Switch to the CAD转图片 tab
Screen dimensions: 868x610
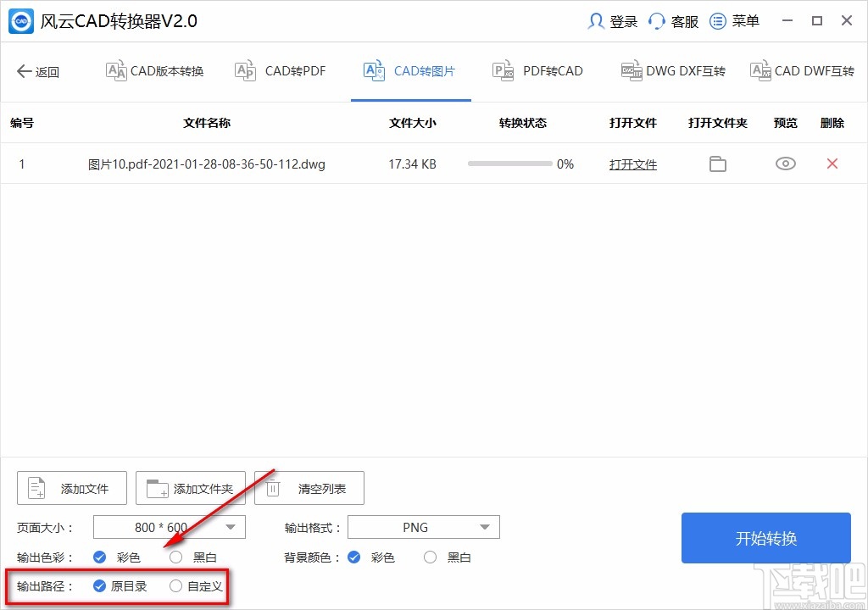click(410, 71)
